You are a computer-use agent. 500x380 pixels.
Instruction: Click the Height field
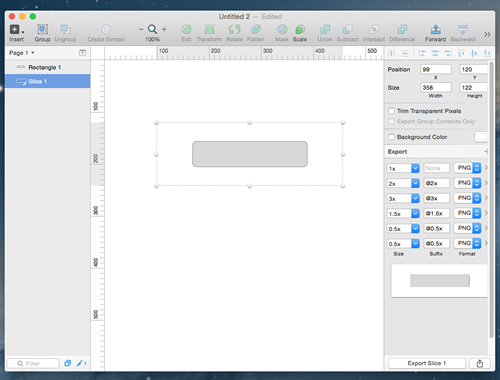point(473,87)
